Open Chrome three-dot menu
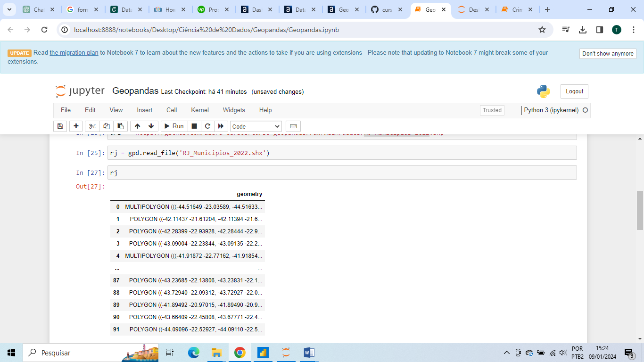 coord(633,30)
